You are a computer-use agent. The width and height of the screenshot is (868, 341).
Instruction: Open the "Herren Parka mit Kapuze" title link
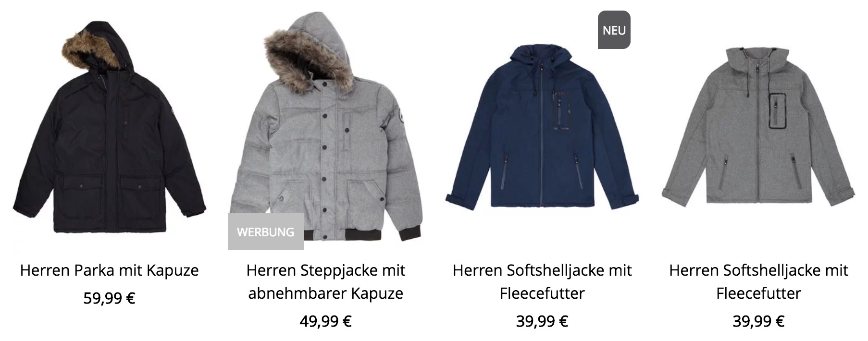[x=109, y=270]
